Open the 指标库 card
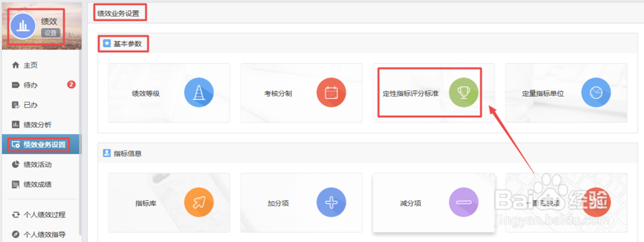Screen dimensions: 644x242 point(169,203)
